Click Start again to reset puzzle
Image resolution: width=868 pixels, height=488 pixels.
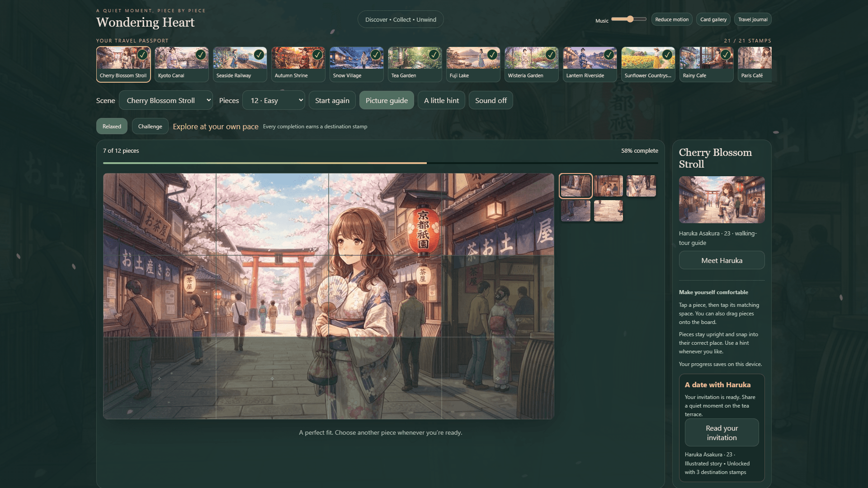tap(332, 100)
